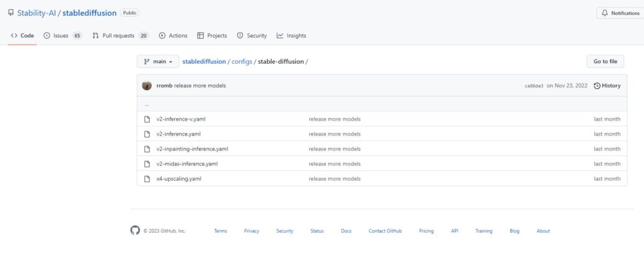644x260 pixels.
Task: Click the Public visibility badge
Action: click(130, 13)
